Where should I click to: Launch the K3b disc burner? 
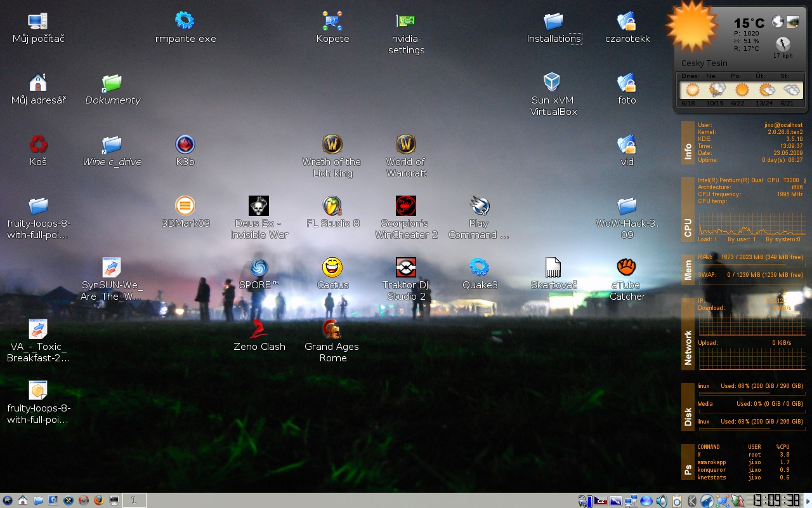click(185, 145)
